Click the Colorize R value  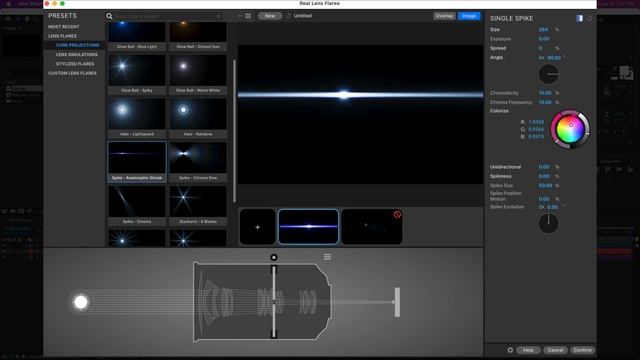click(x=536, y=122)
